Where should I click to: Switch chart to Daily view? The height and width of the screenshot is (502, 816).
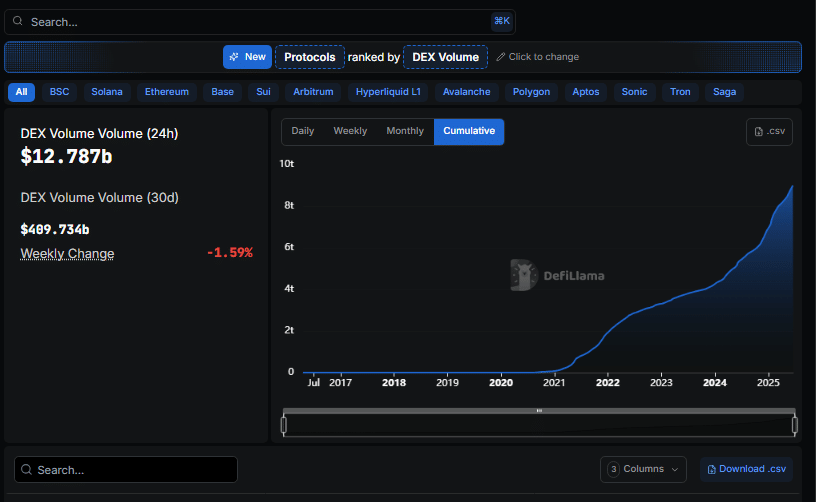(302, 131)
